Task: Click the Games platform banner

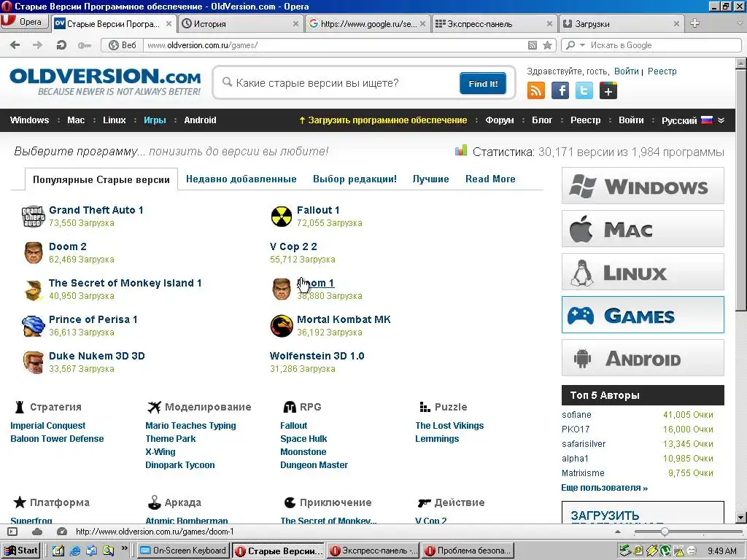Action: pos(643,315)
